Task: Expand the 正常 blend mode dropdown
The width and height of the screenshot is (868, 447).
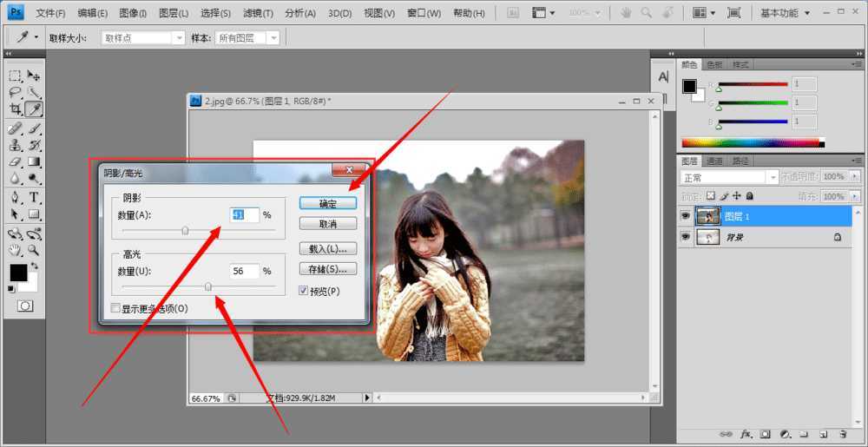Action: 722,177
